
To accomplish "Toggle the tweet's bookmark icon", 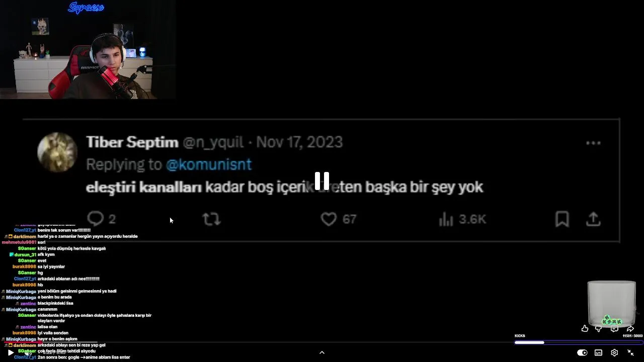I will tap(562, 219).
